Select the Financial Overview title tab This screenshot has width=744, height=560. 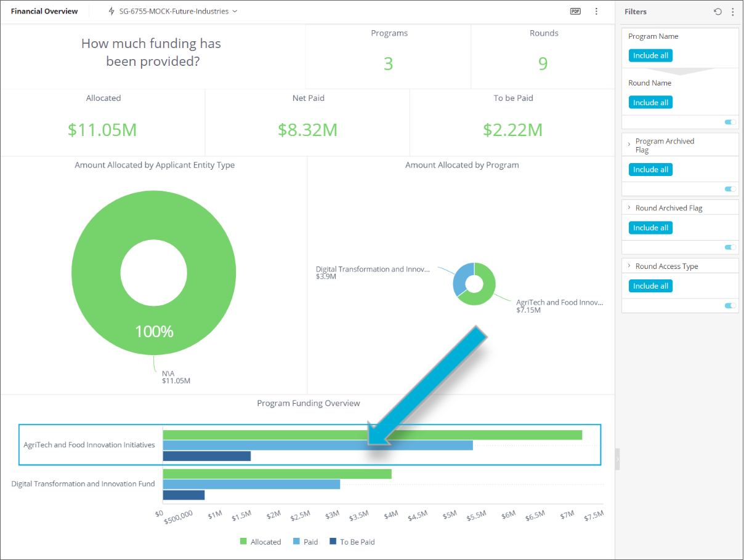pyautogui.click(x=44, y=11)
